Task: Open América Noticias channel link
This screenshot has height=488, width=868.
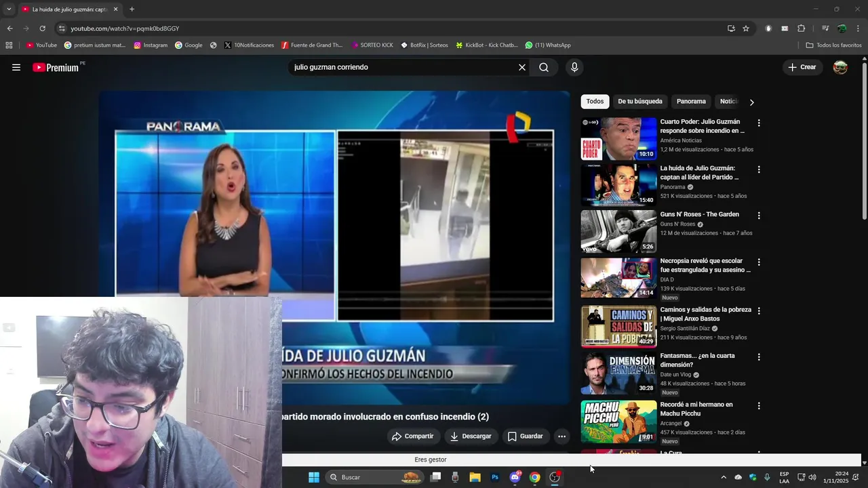Action: click(681, 140)
